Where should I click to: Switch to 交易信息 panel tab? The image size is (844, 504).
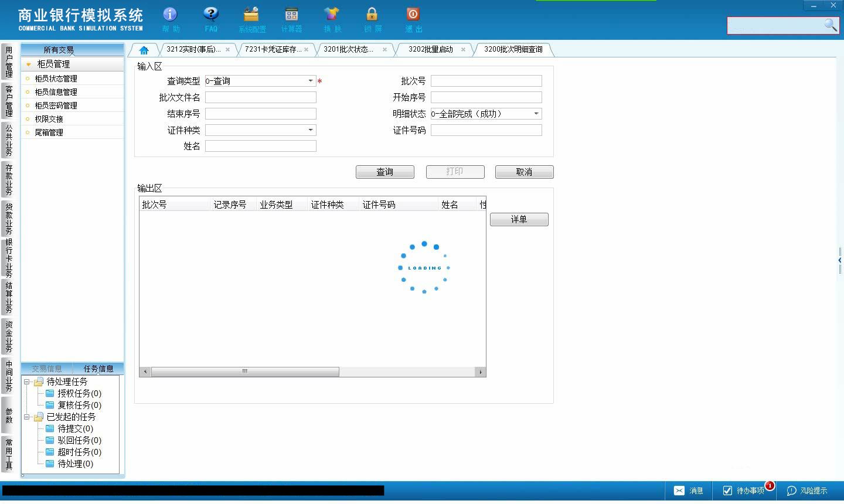coord(47,369)
